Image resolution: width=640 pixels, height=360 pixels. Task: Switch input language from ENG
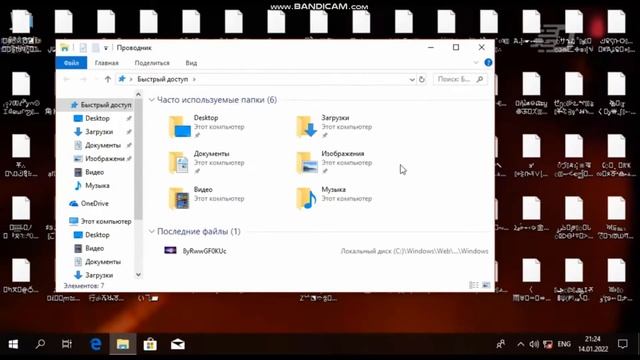click(x=564, y=344)
